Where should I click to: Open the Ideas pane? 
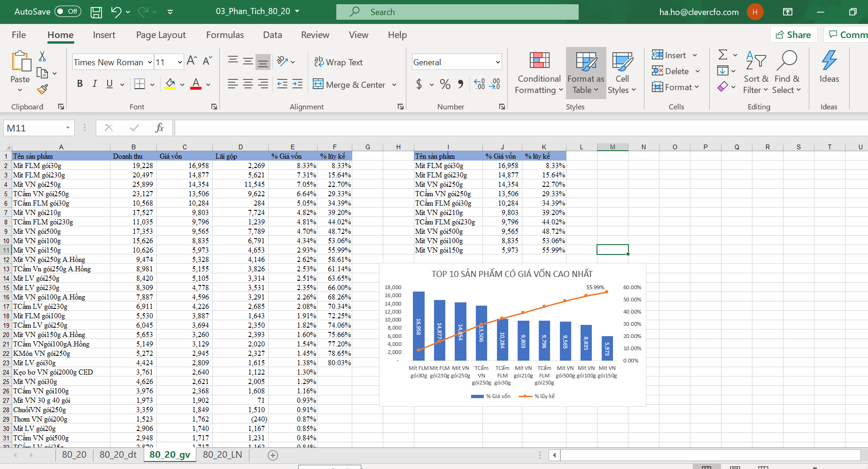829,67
